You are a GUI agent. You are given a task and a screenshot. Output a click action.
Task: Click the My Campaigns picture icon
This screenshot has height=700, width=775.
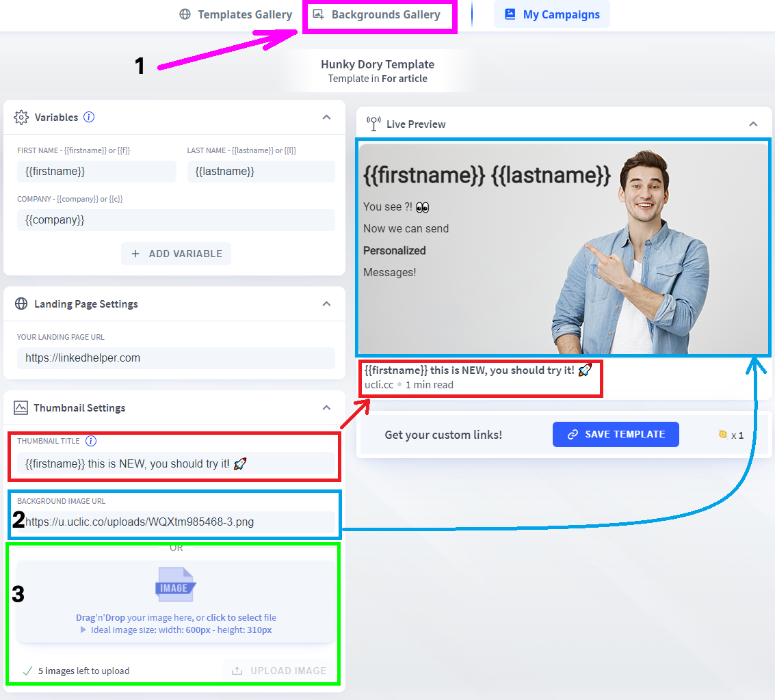click(x=510, y=14)
